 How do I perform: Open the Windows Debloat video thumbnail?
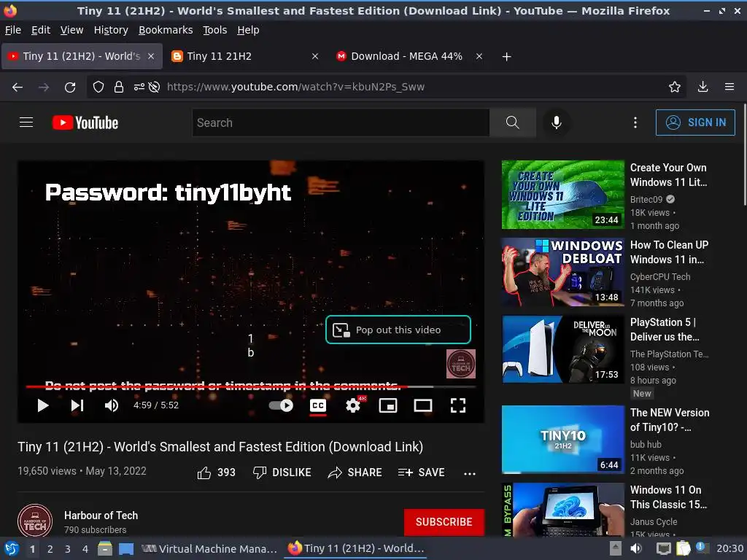click(562, 272)
